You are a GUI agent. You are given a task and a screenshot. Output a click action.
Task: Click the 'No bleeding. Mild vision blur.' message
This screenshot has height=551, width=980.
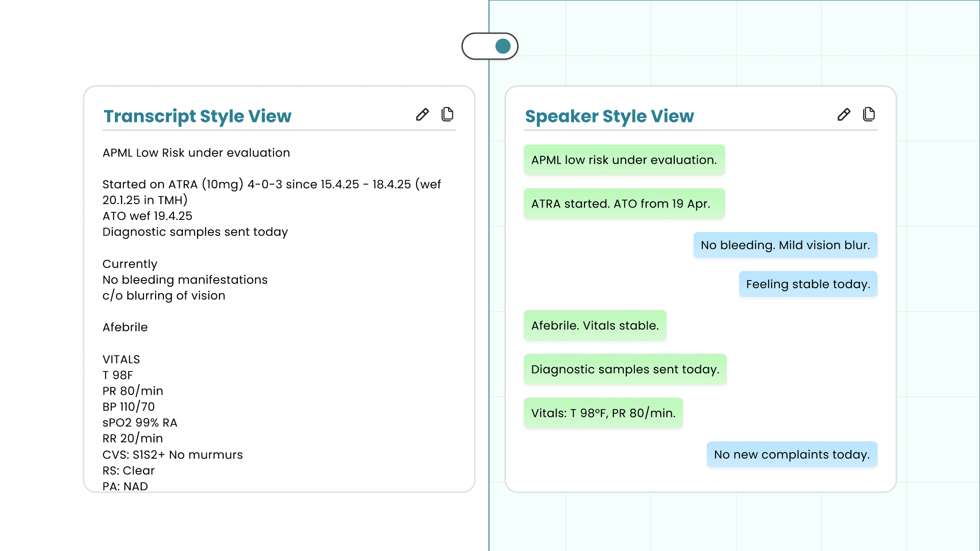(785, 245)
